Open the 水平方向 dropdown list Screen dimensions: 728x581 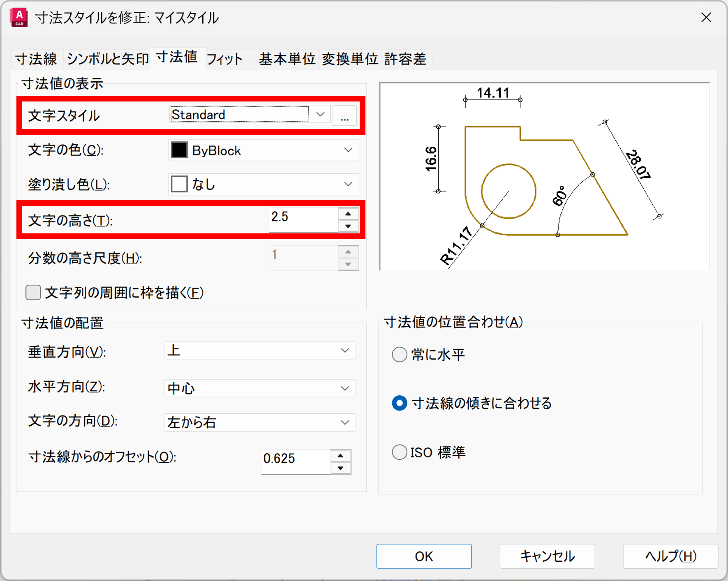[x=344, y=388]
